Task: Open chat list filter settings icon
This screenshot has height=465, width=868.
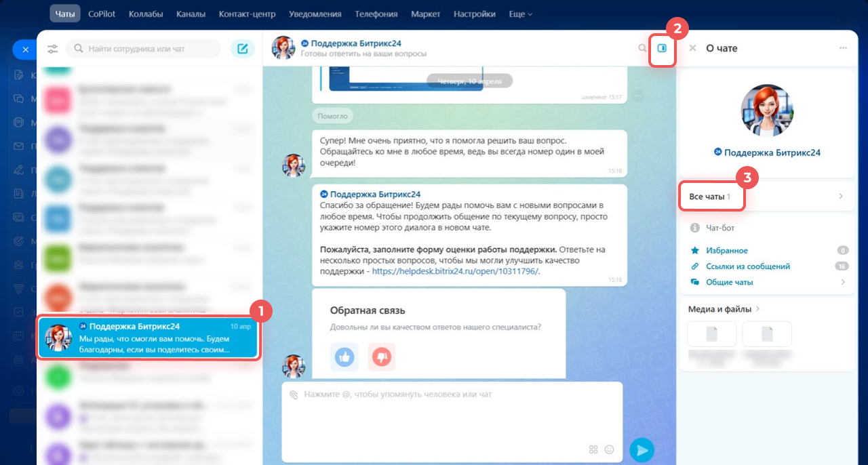Action: [x=53, y=49]
